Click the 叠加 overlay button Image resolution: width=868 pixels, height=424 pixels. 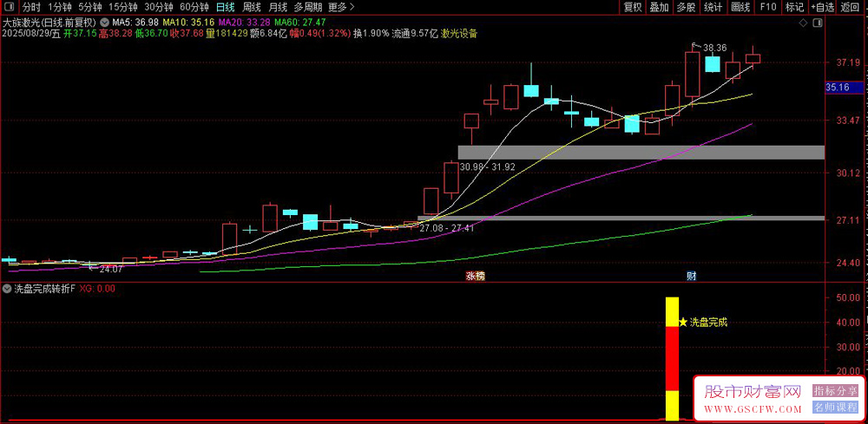click(x=659, y=7)
